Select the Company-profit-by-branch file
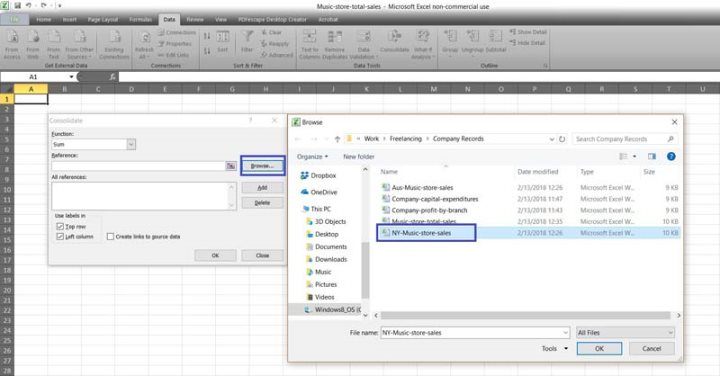The width and height of the screenshot is (720, 376). coord(429,210)
